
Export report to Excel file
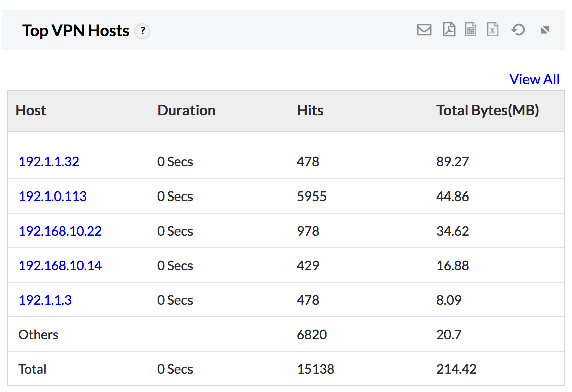coord(493,30)
